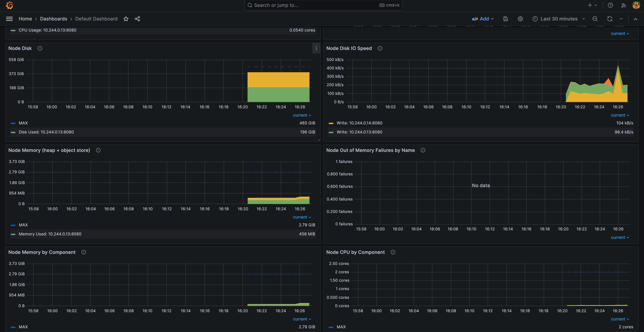Click the Grafana logo

pos(10,5)
